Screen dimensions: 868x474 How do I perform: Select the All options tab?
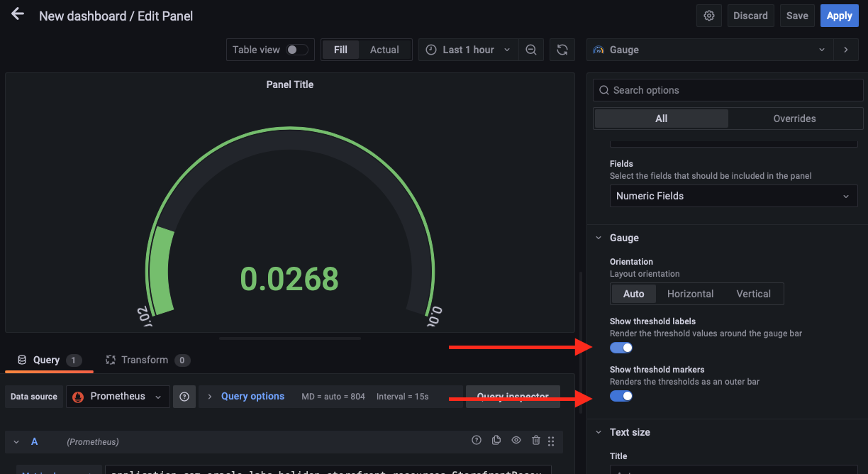pos(661,118)
